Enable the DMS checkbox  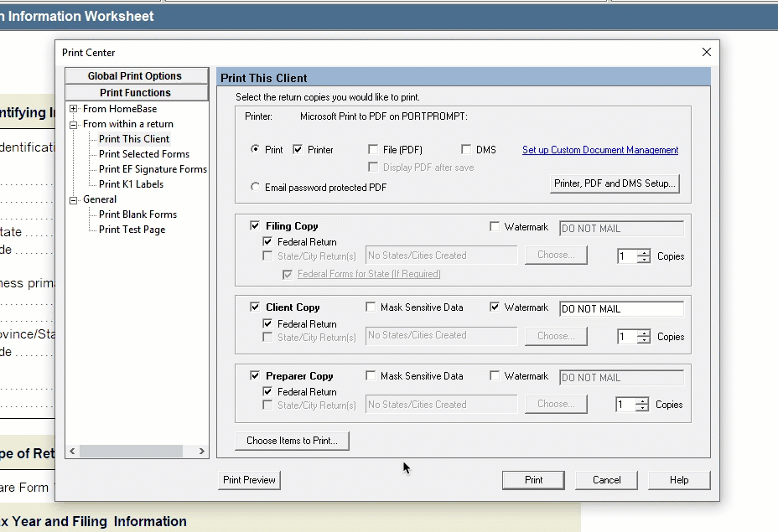[466, 150]
